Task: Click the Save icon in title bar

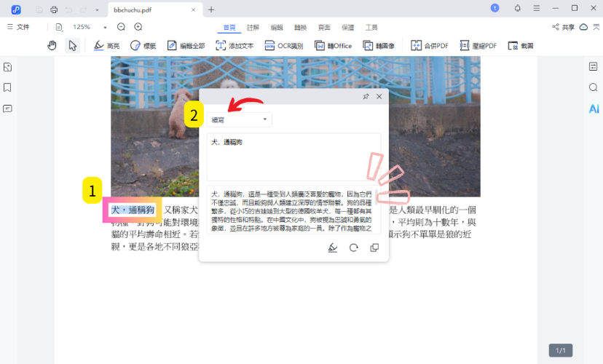Action: pos(39,9)
